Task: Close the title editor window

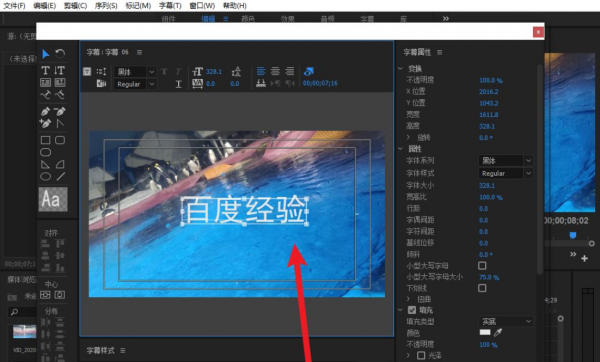Action: tap(538, 32)
